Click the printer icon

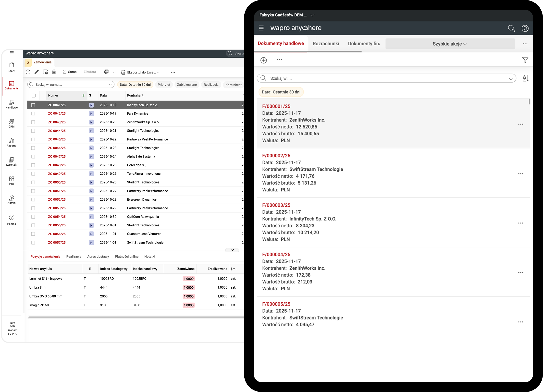point(107,72)
